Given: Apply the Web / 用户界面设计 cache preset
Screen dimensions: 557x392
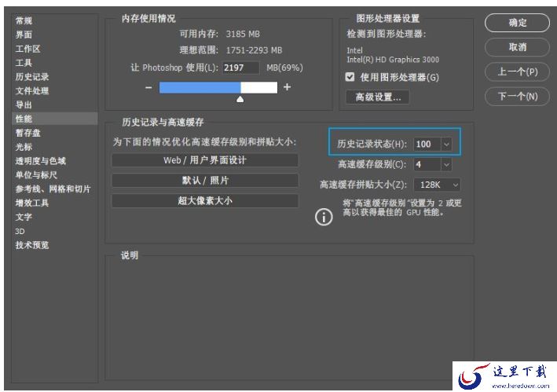Looking at the screenshot, I should pyautogui.click(x=205, y=160).
